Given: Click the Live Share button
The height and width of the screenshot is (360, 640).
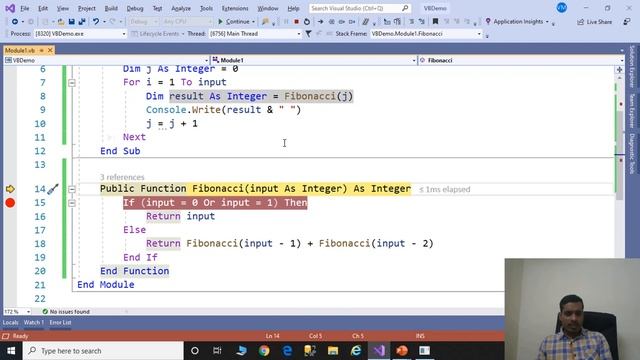Looking at the screenshot, I should point(594,22).
